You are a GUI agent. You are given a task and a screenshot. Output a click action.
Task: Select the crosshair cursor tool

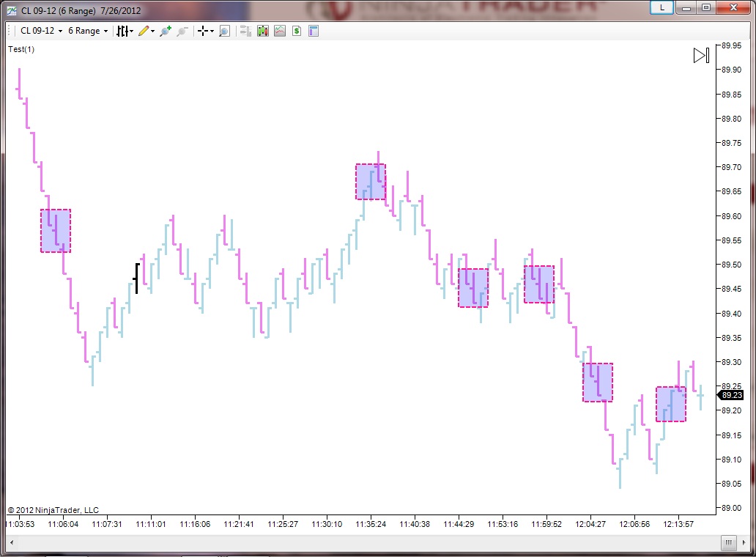point(203,32)
